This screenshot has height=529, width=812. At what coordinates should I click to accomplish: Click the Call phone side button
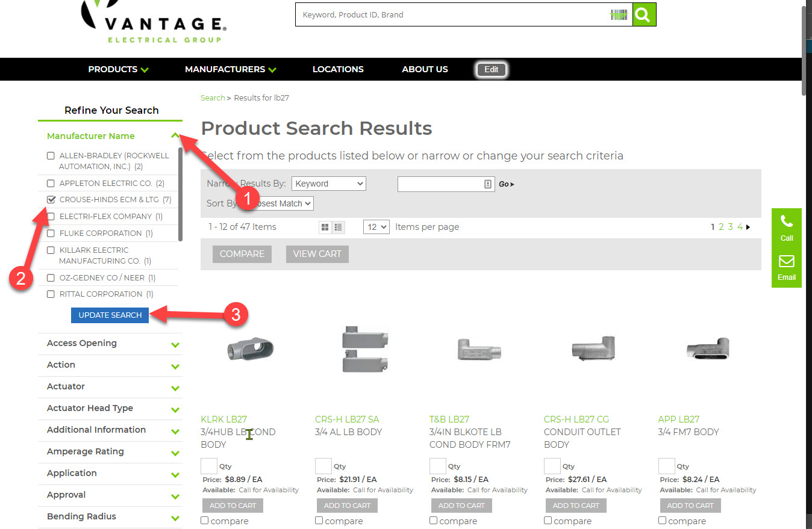[787, 227]
